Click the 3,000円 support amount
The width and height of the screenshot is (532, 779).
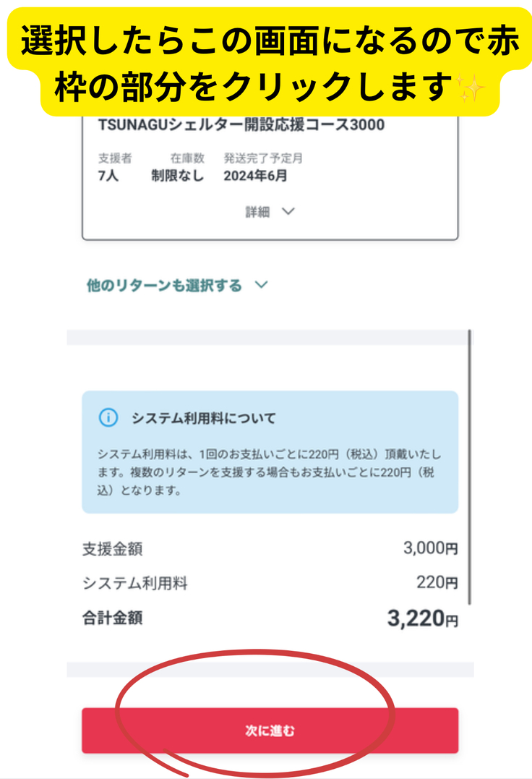pos(430,548)
